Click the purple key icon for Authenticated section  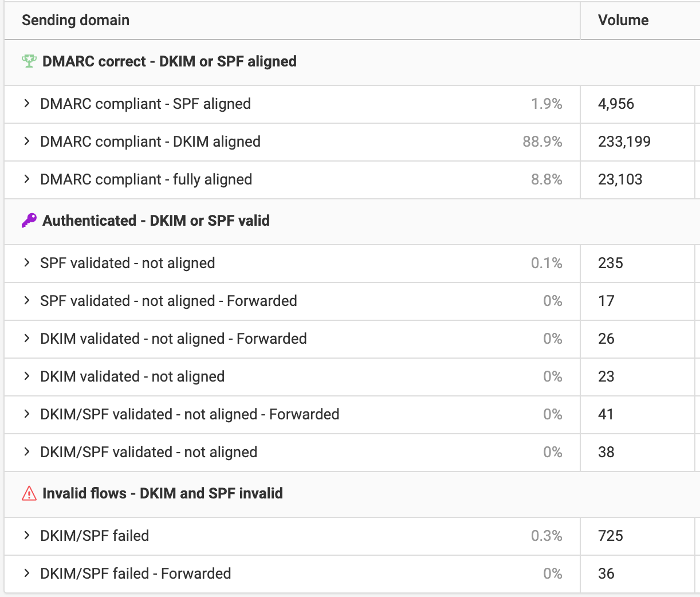27,221
